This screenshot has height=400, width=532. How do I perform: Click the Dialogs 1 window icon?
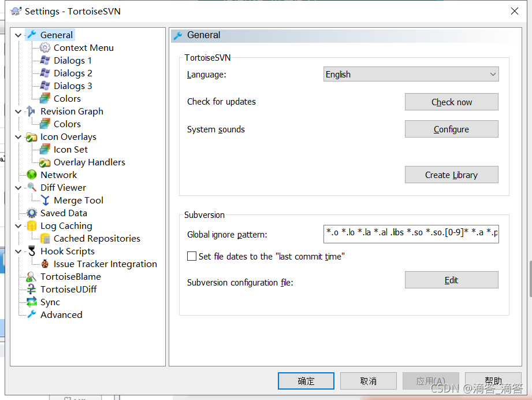point(45,60)
